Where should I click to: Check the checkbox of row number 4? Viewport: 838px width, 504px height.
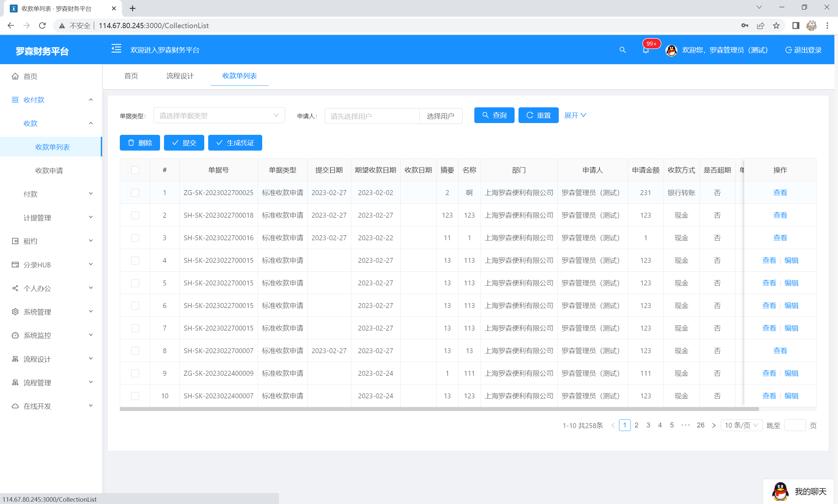135,261
